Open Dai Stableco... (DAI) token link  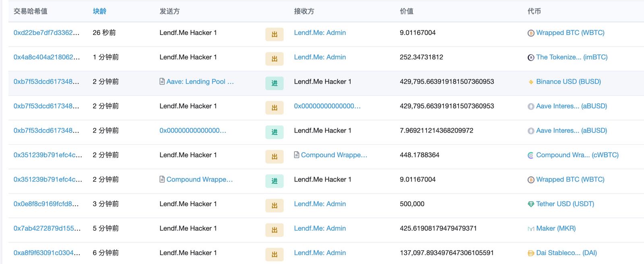tap(566, 253)
